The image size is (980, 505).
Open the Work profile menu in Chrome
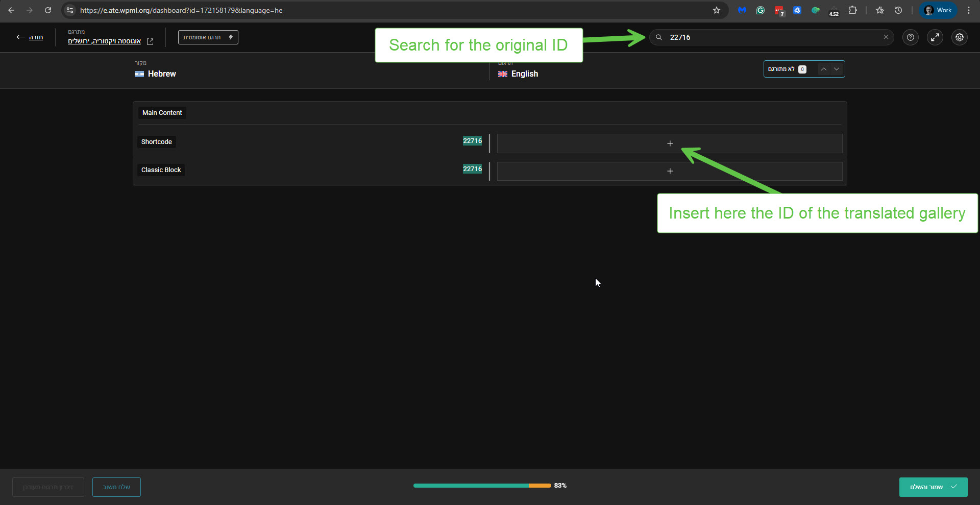tap(938, 10)
